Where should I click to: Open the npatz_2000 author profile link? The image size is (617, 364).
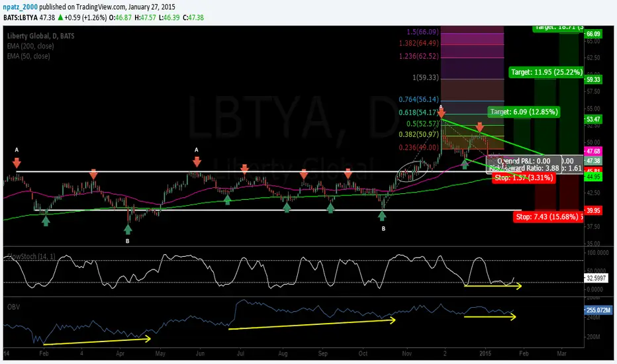coord(20,7)
